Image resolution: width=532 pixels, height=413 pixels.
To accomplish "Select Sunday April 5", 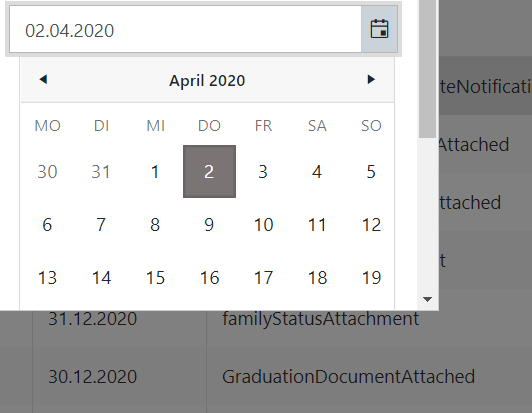I will (x=371, y=172).
